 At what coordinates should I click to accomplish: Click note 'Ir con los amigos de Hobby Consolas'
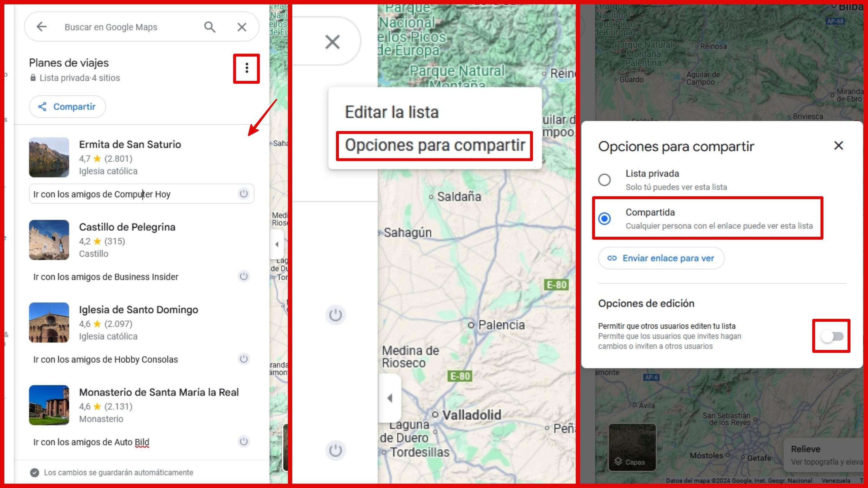(106, 359)
